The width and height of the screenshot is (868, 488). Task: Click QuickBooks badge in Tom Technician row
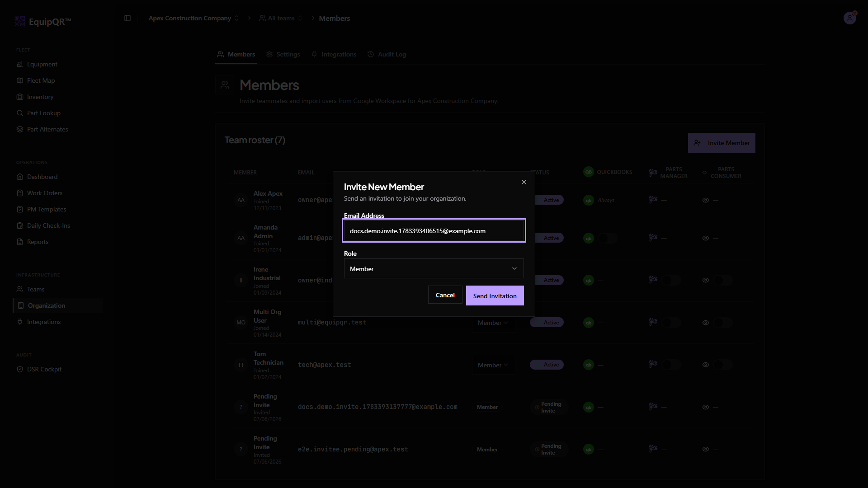(588, 365)
